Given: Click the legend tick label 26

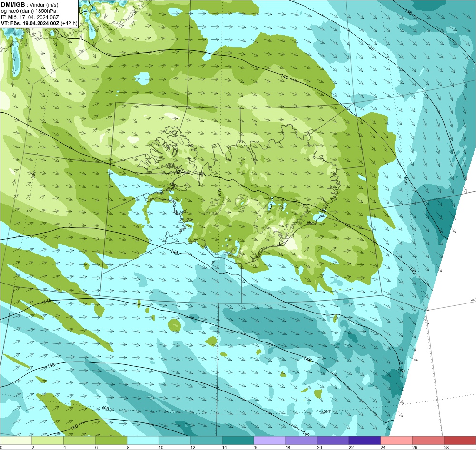Looking at the screenshot, I should (x=415, y=447).
